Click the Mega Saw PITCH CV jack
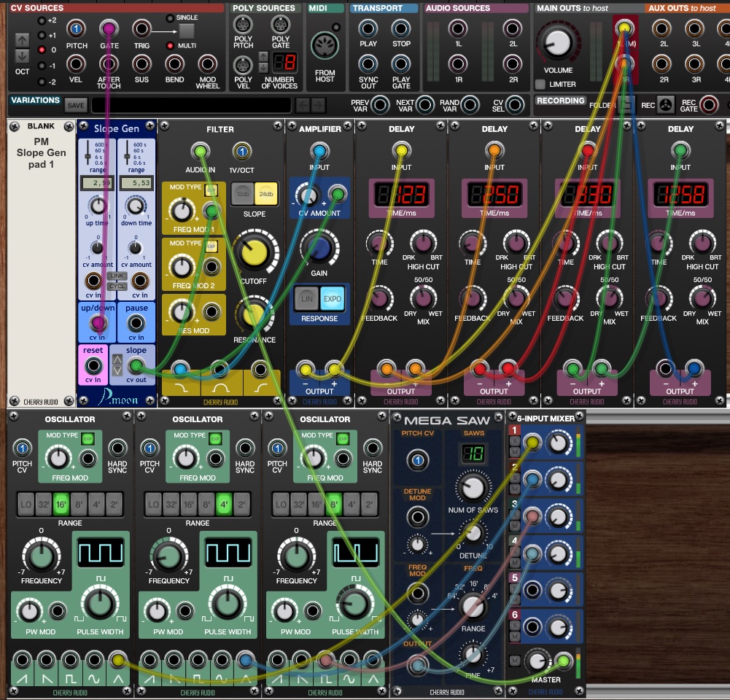 tap(417, 460)
